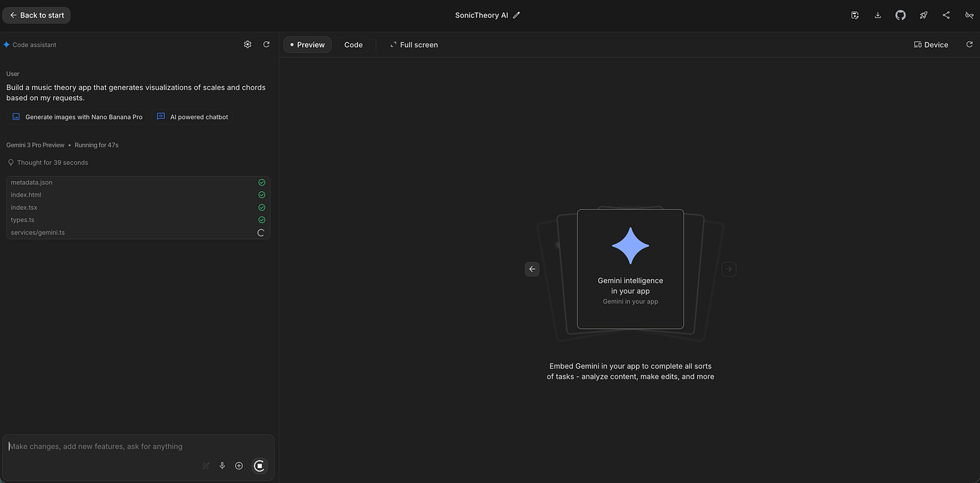Open the share icon in the top bar
This screenshot has width=980, height=483.
(x=946, y=14)
